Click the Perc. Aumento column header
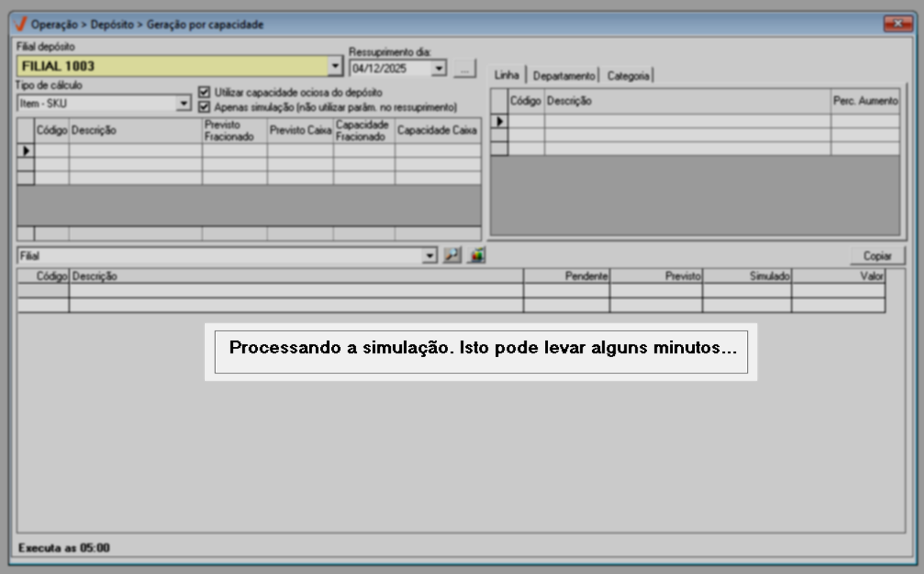 coord(865,101)
